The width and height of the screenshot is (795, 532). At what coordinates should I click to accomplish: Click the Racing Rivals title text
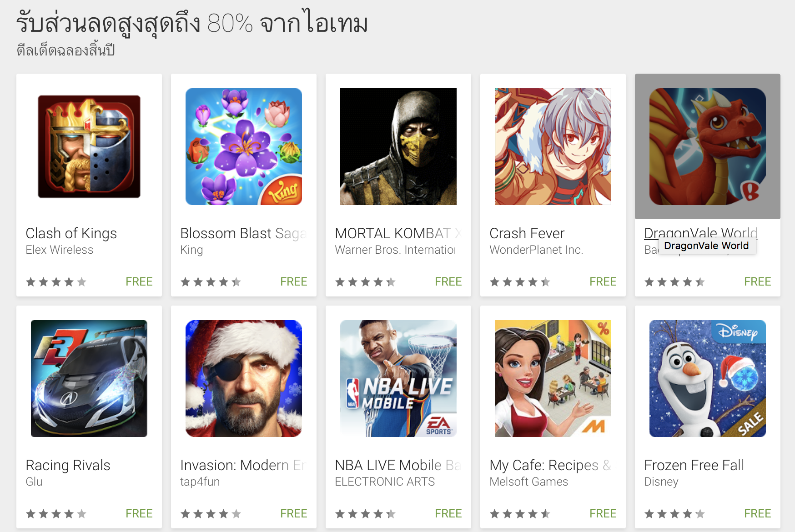pos(68,465)
